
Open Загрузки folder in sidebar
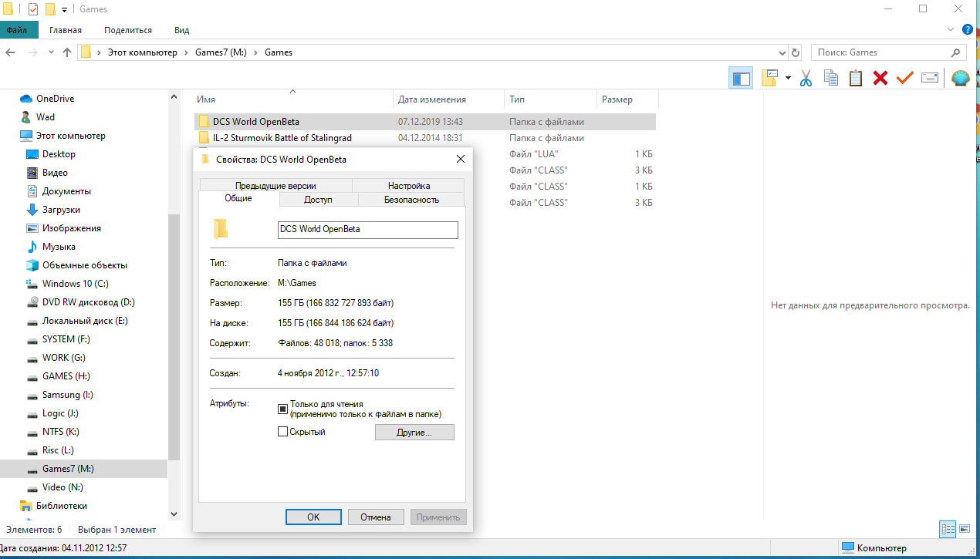pos(61,210)
